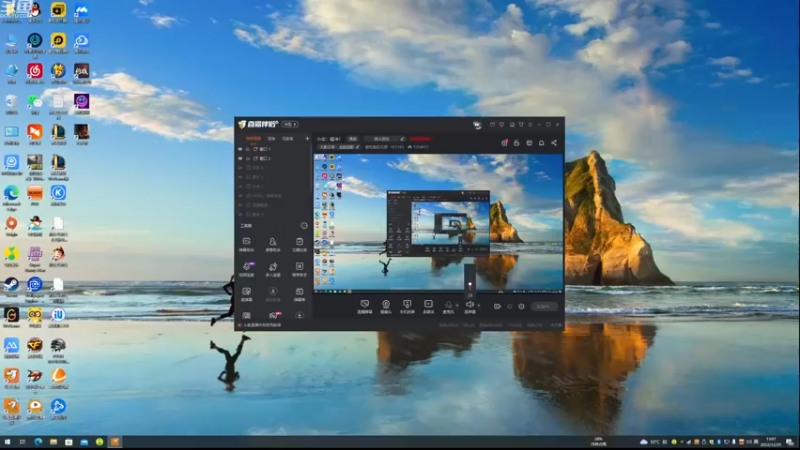This screenshot has height=450, width=800.
Task: Add a multimedia source with the play icon
Action: point(429,306)
